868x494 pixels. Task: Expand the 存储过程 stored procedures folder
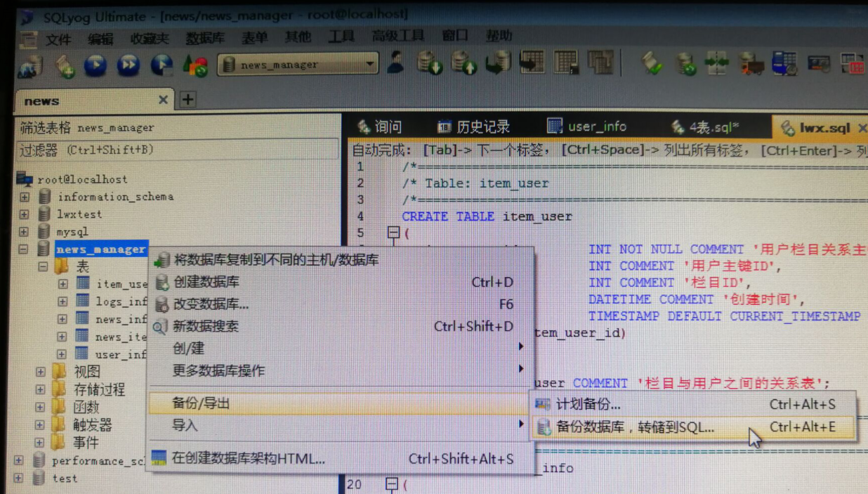point(41,389)
